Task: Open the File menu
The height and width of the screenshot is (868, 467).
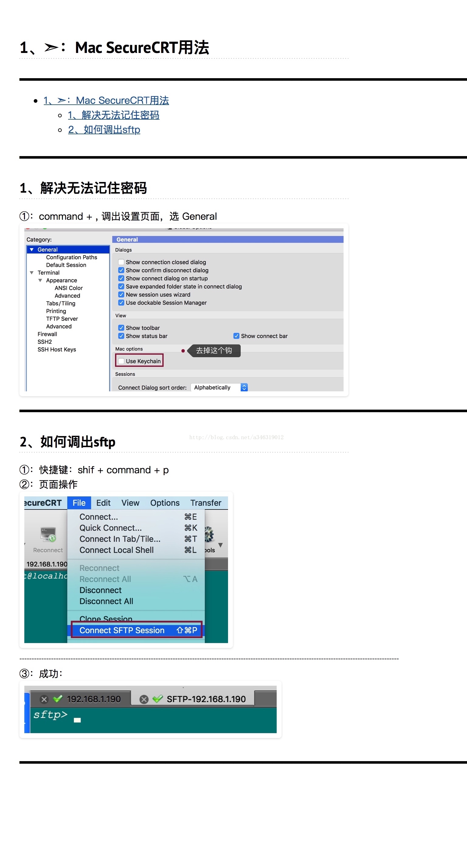Action: 79,503
